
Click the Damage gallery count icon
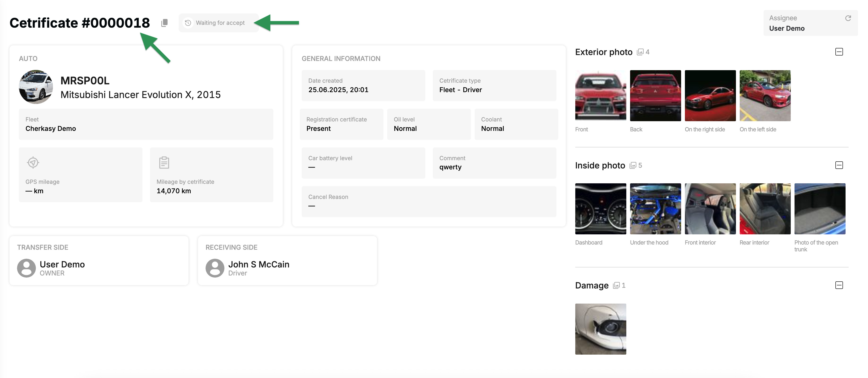click(x=616, y=285)
